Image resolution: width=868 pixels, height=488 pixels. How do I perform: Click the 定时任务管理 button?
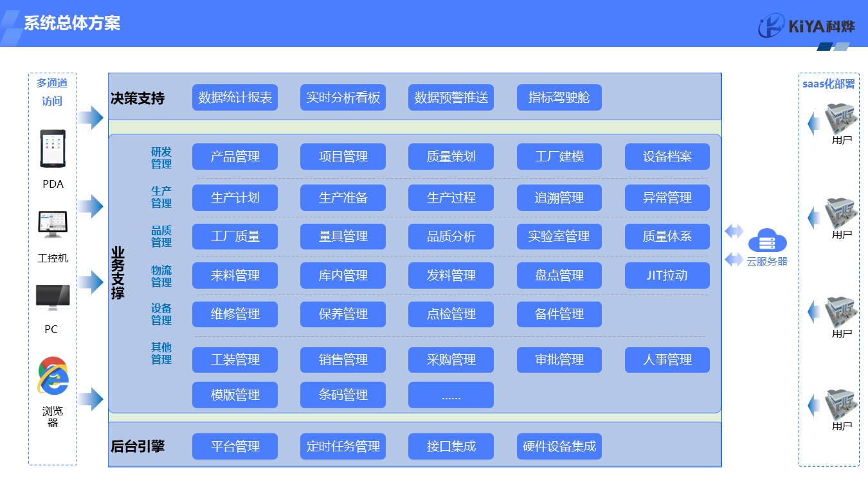coord(343,446)
